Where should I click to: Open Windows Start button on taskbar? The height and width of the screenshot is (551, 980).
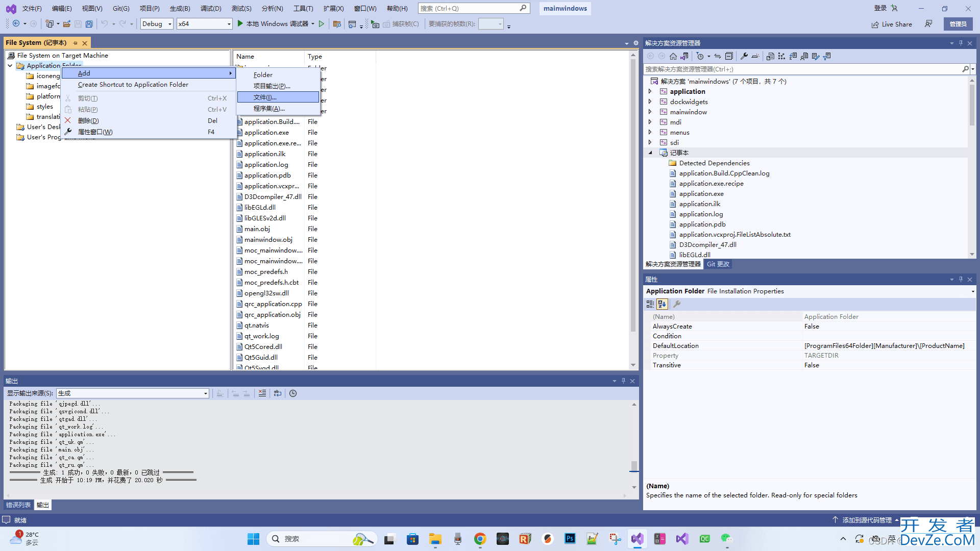tap(253, 539)
